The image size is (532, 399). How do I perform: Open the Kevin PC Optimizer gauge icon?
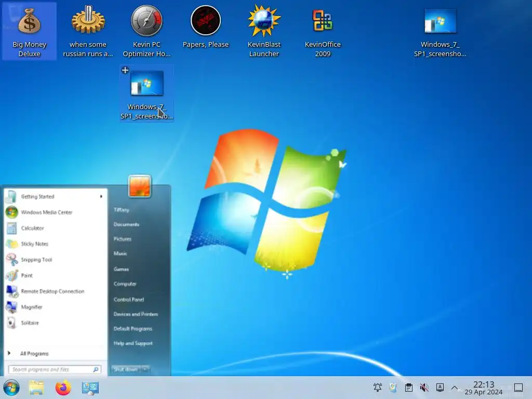click(147, 31)
